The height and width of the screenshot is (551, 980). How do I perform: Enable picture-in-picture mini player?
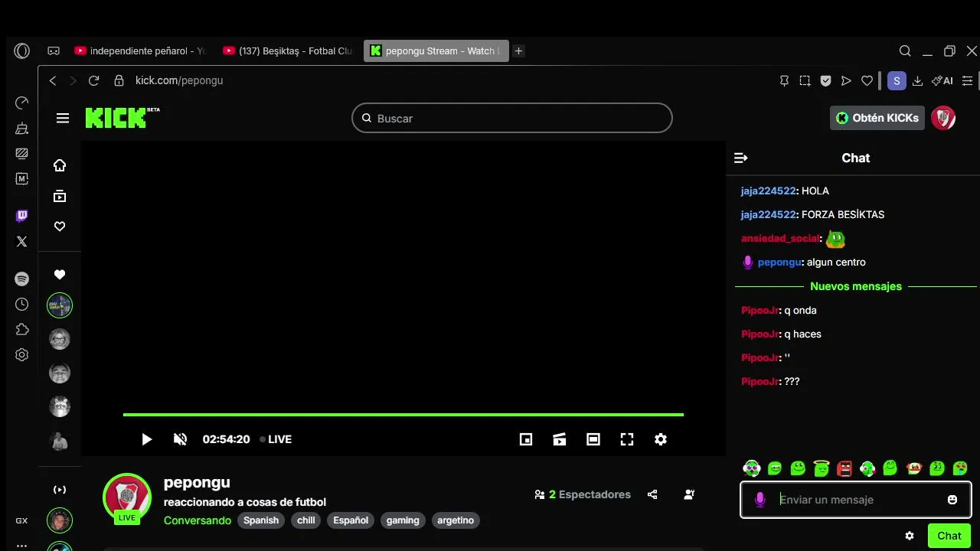[x=526, y=439]
